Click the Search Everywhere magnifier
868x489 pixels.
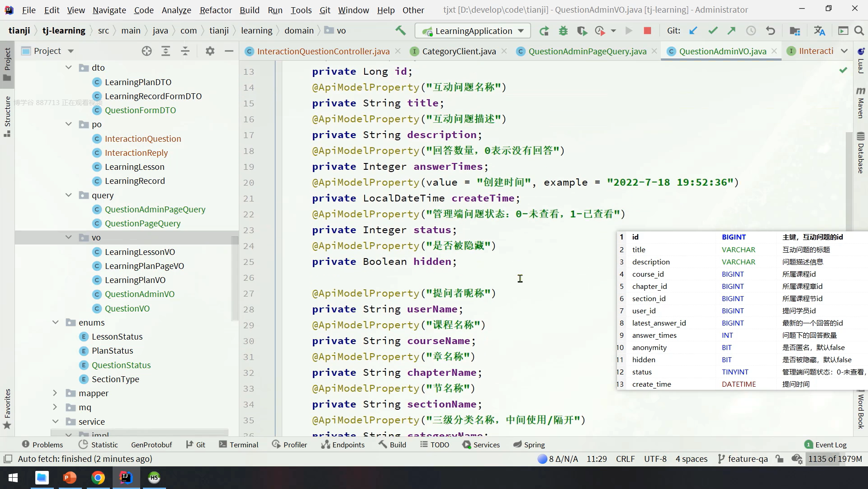859,31
